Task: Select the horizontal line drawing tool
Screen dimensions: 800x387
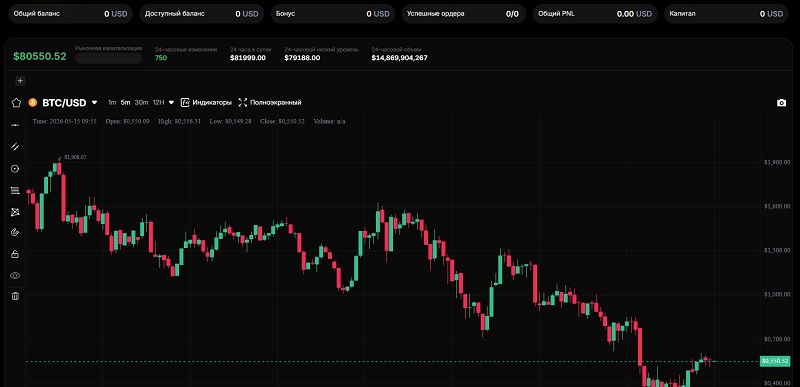Action: [x=15, y=125]
